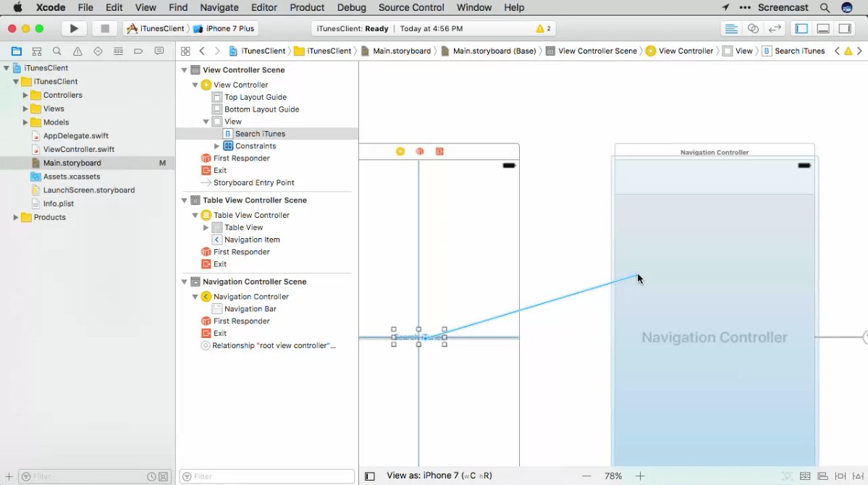This screenshot has height=485, width=868.
Task: Open the Test navigator diamond icon
Action: click(x=98, y=51)
